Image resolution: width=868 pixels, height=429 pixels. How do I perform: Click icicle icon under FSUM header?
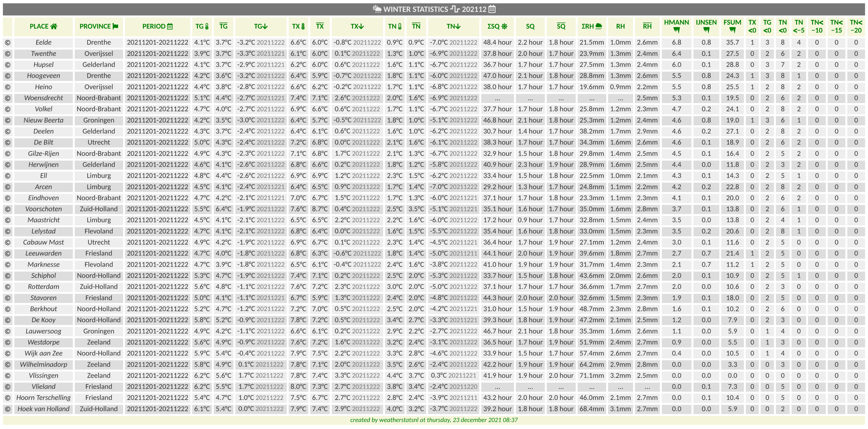point(732,30)
